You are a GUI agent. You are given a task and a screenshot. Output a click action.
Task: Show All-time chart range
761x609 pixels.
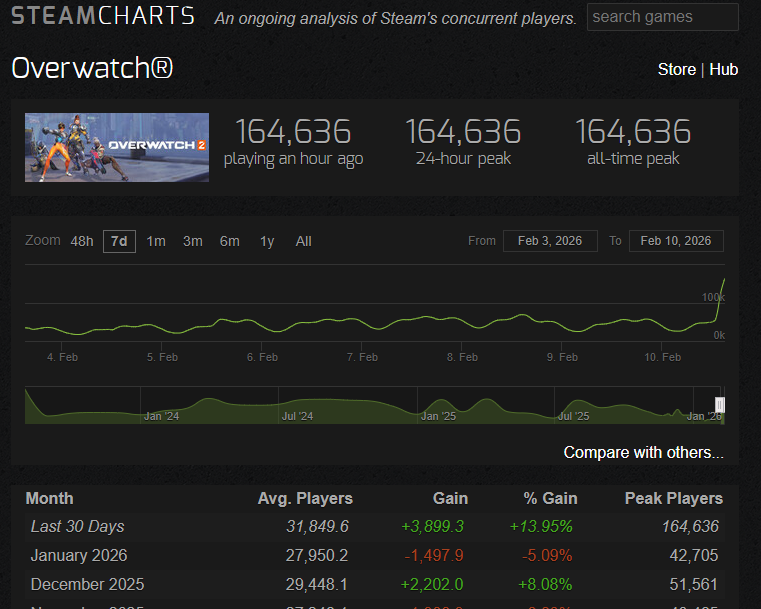[303, 241]
